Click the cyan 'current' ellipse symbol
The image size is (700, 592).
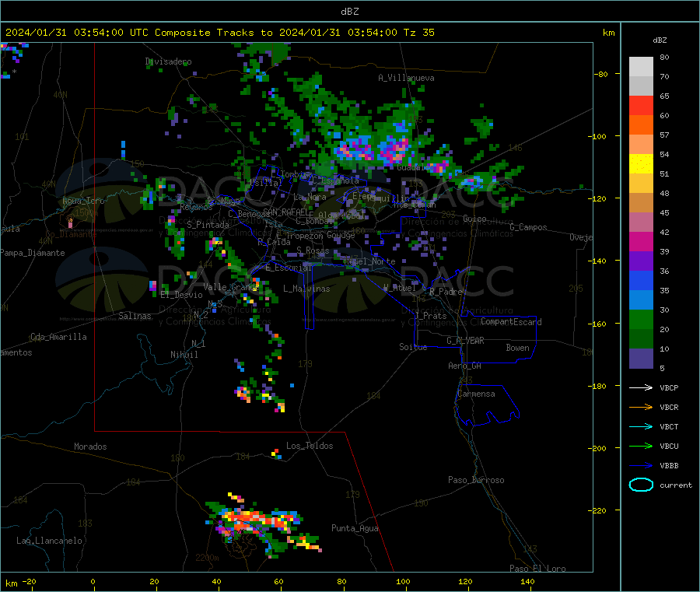pos(641,485)
